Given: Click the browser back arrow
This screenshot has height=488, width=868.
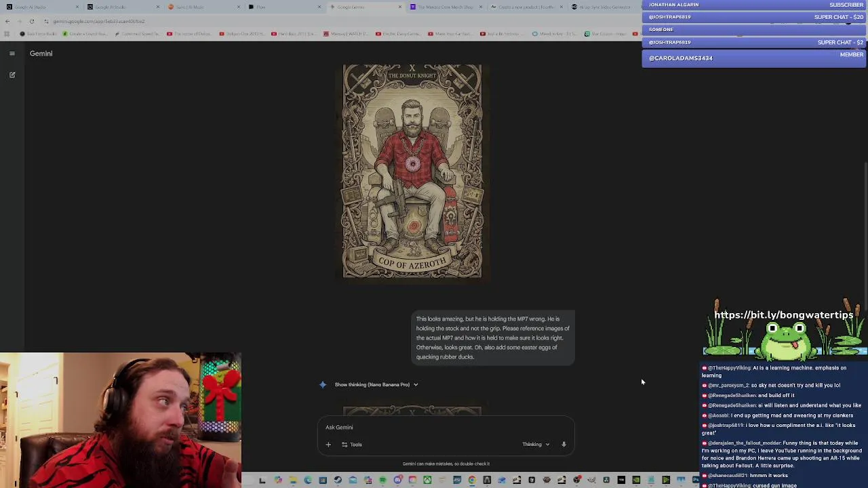Looking at the screenshot, I should tap(7, 21).
